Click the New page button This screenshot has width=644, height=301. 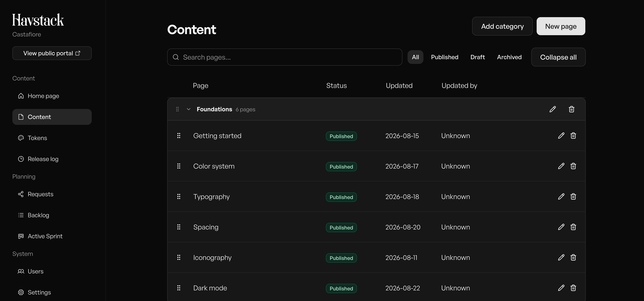click(561, 26)
